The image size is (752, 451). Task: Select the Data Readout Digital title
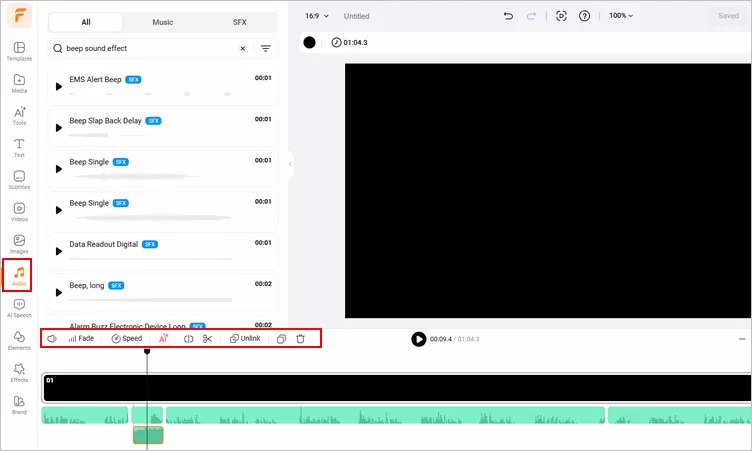coord(104,244)
